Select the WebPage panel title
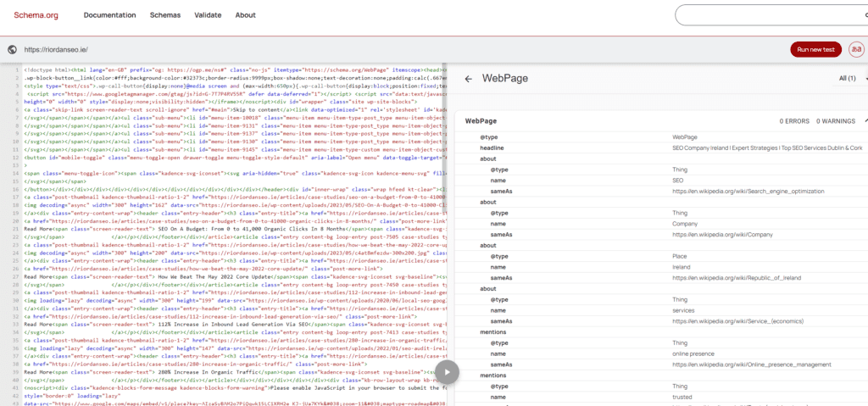868x406 pixels. coord(505,79)
